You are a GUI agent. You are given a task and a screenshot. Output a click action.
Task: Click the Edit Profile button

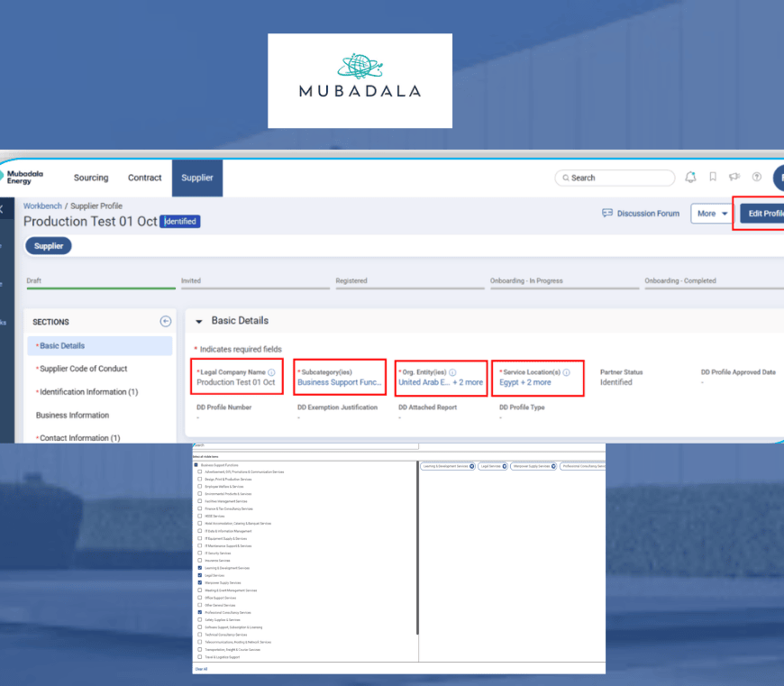[x=762, y=214]
